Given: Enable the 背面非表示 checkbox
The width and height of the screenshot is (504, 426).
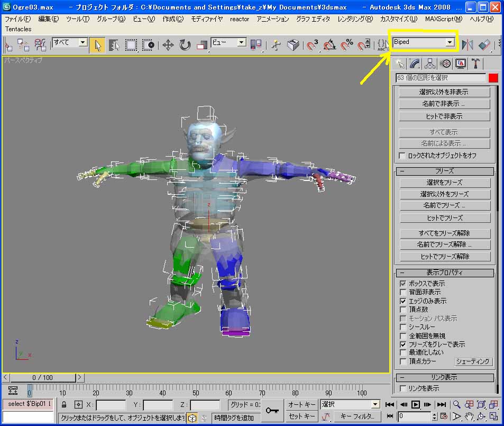Looking at the screenshot, I should tap(403, 292).
